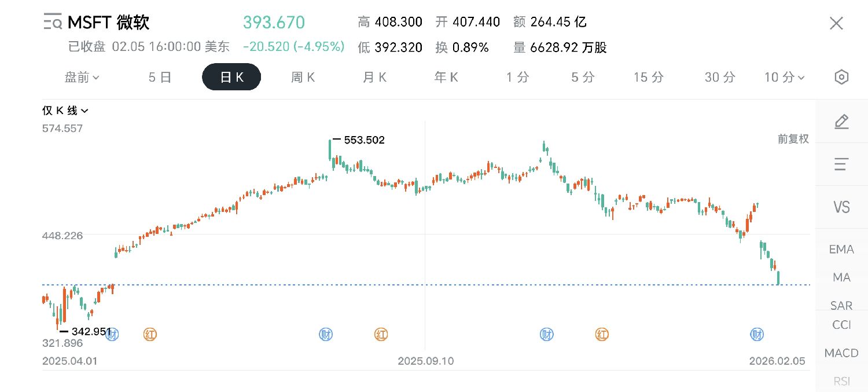The width and height of the screenshot is (868, 392).
Task: Toggle the MA indicator overlay
Action: click(x=841, y=277)
